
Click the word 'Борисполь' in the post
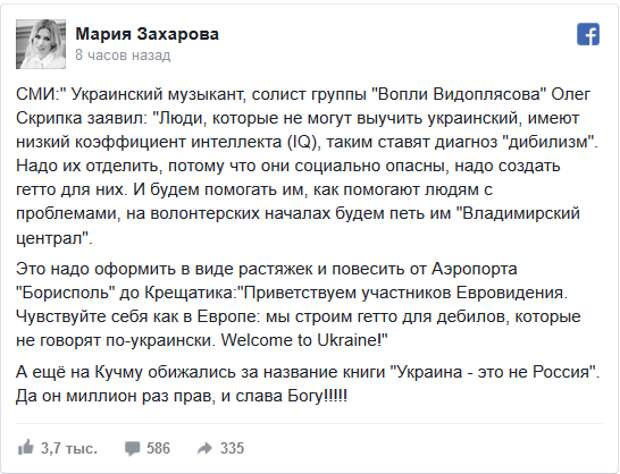(x=66, y=293)
